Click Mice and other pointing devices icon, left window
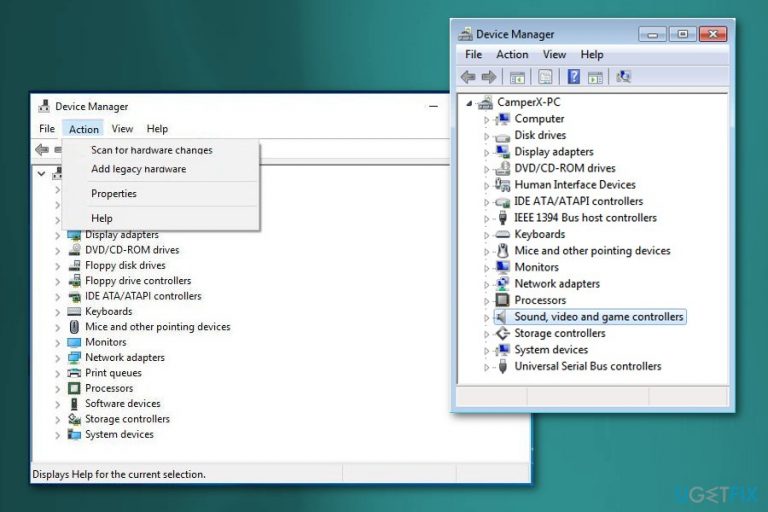This screenshot has width=768, height=512. pos(74,327)
